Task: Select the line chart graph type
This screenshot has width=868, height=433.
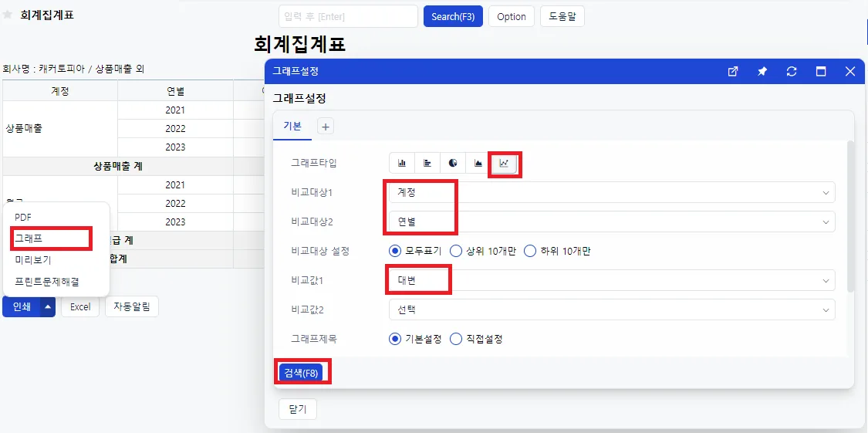Action: [x=505, y=163]
